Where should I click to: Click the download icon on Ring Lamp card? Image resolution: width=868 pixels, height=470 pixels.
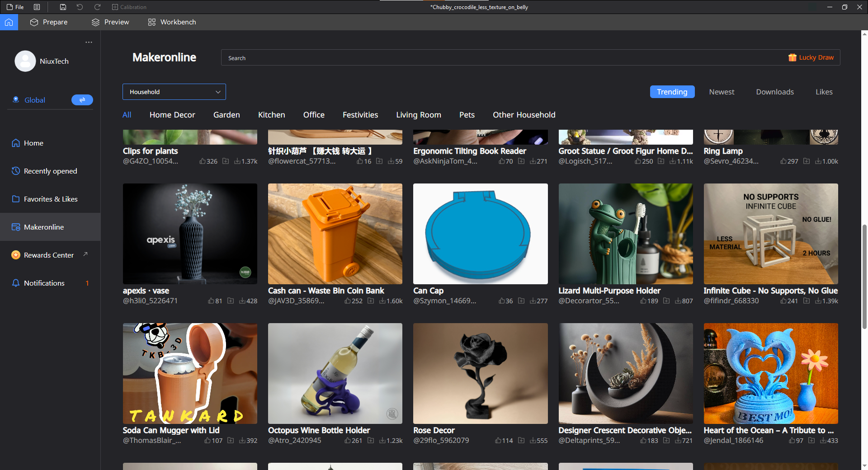point(818,161)
